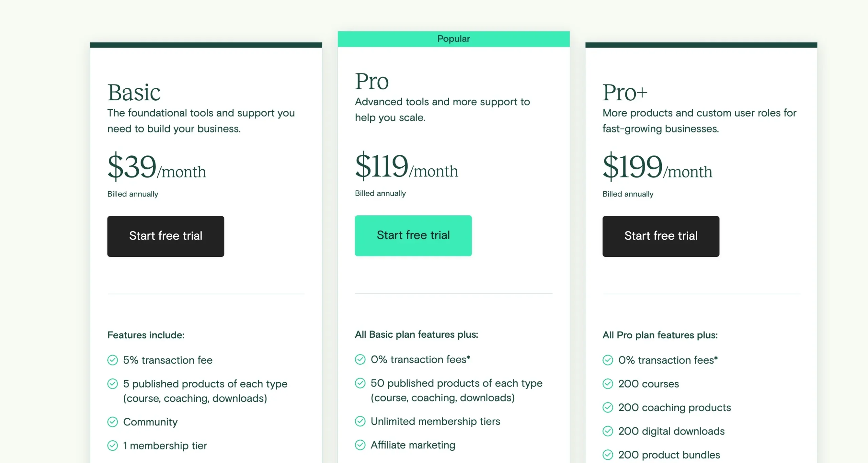Click the Basic plan heading

(x=134, y=92)
